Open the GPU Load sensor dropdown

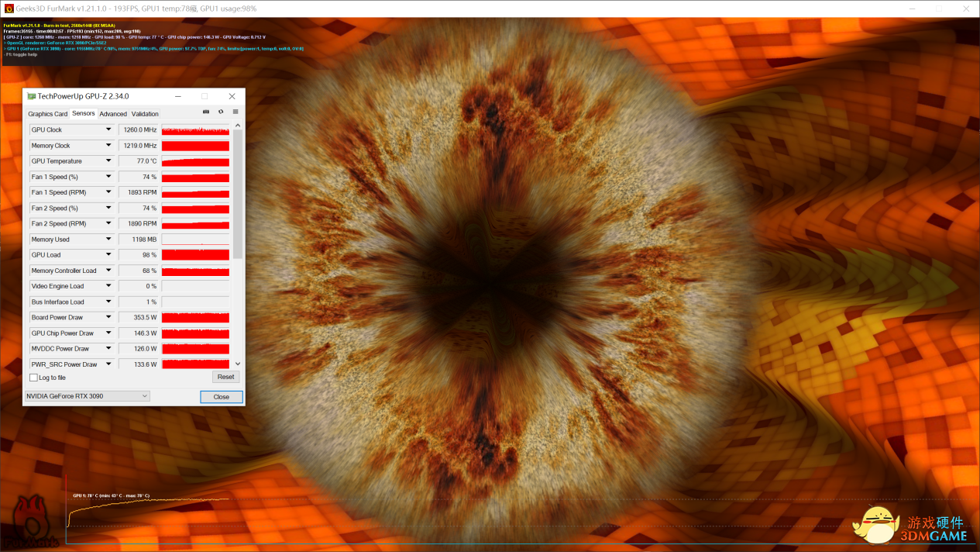pyautogui.click(x=108, y=255)
